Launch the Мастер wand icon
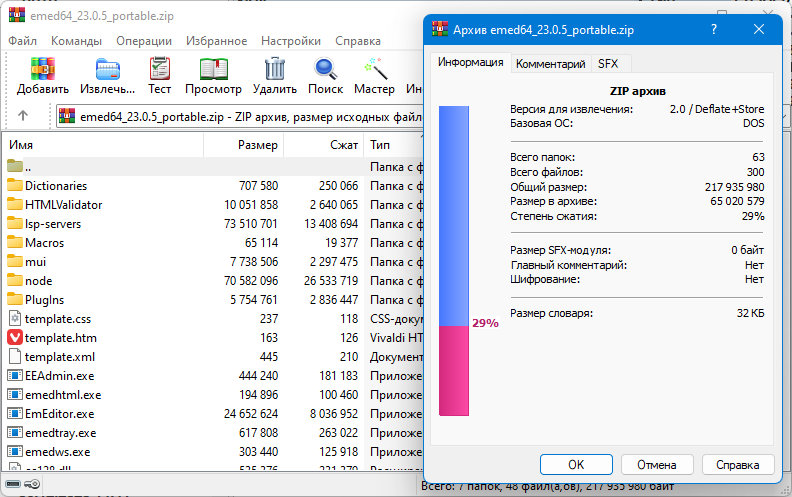This screenshot has height=497, width=792. tap(375, 69)
